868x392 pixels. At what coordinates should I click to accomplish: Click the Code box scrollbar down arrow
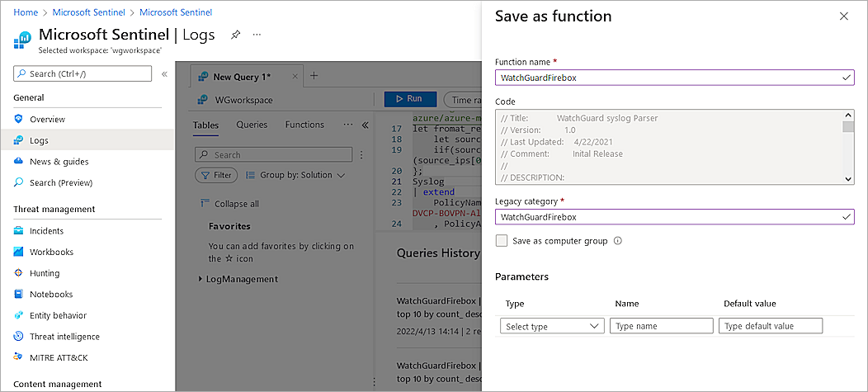[x=848, y=177]
